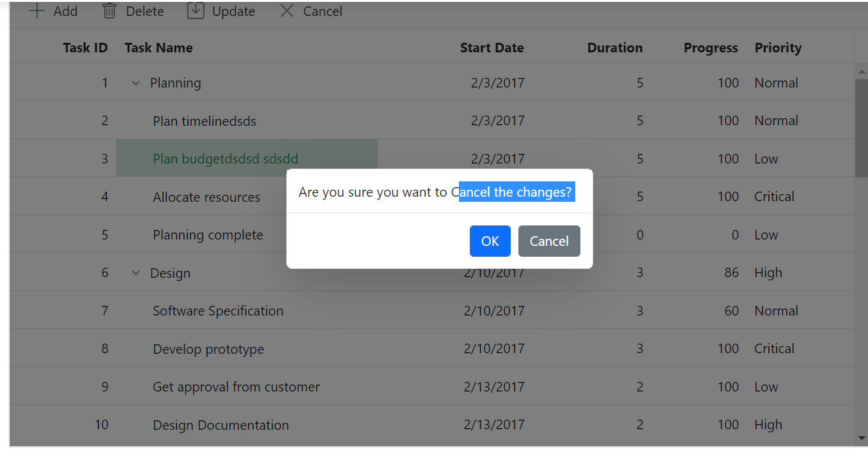
Task: Collapse the Design task row
Action: [x=136, y=273]
